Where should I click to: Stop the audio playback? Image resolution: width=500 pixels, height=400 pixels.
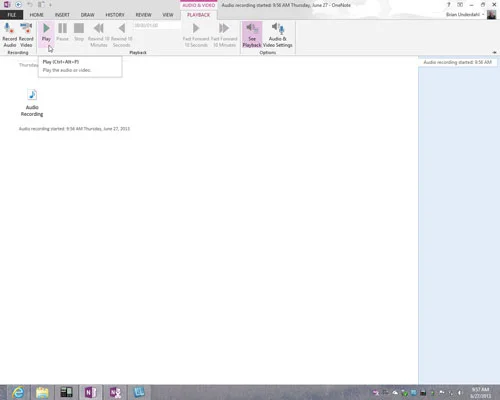point(79,32)
